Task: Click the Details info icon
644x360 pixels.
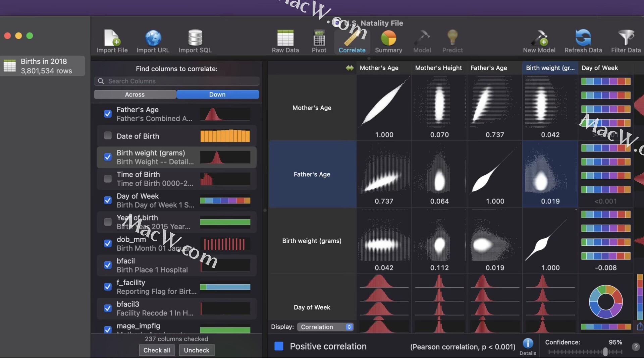Action: [x=528, y=343]
